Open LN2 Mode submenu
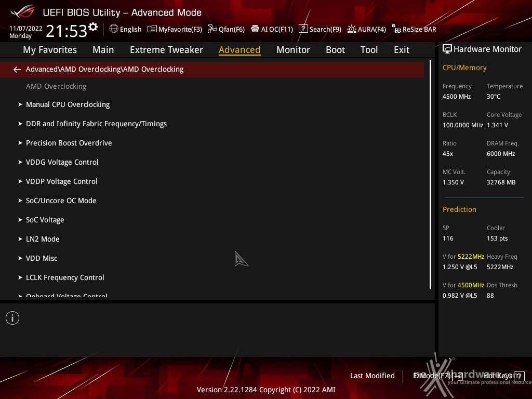The width and height of the screenshot is (532, 399). tap(43, 239)
